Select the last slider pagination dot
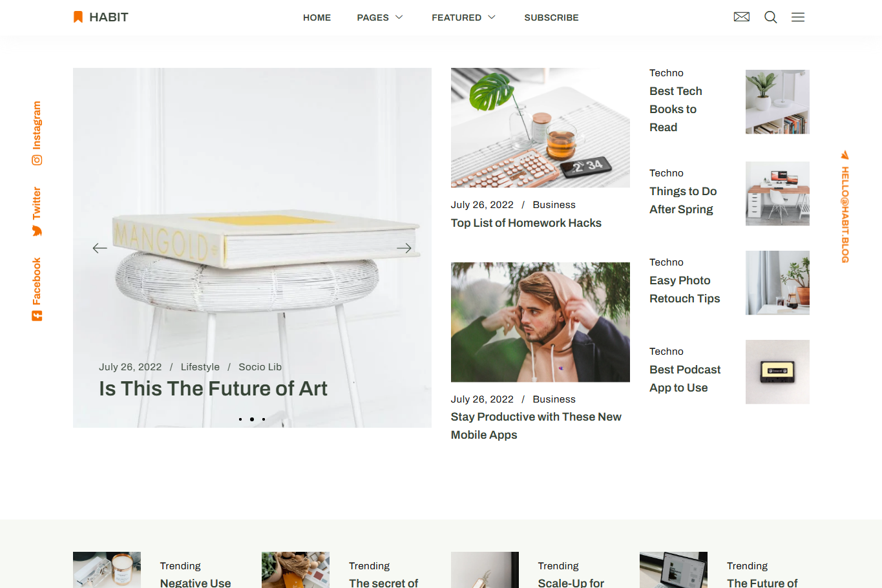 coord(264,419)
